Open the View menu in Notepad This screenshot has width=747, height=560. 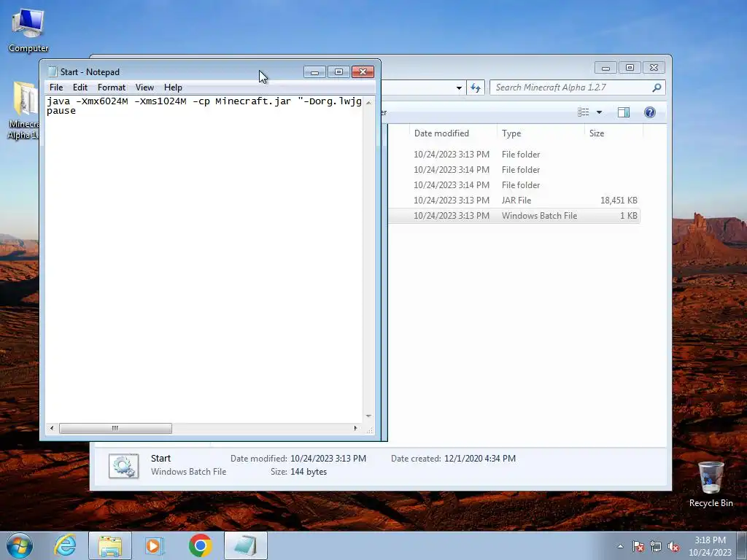[144, 87]
